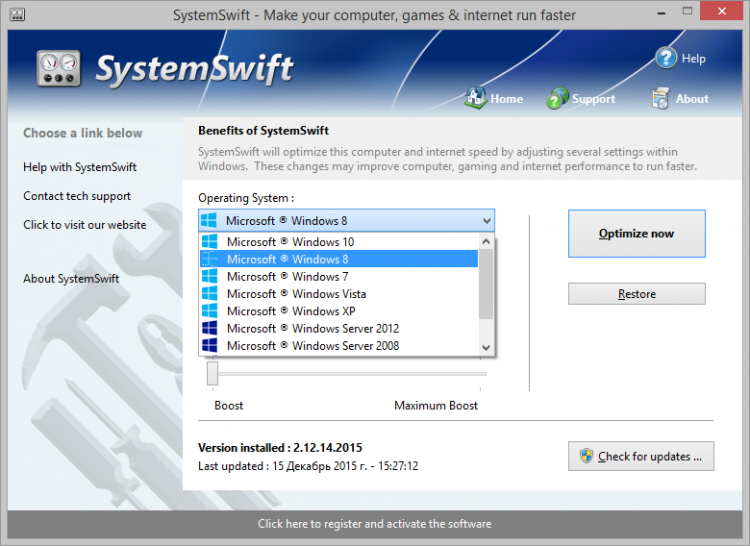This screenshot has width=750, height=546.
Task: Click the shield icon on Check for updates
Action: tap(586, 456)
